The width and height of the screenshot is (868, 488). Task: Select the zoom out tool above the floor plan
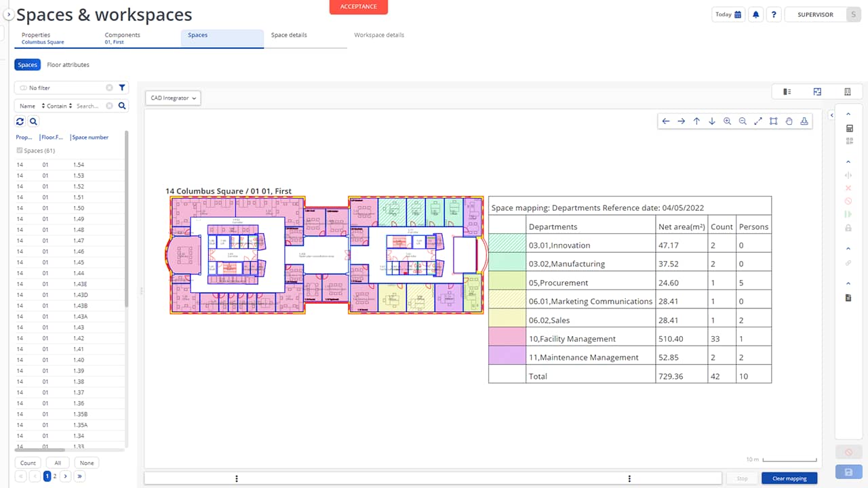(x=743, y=121)
